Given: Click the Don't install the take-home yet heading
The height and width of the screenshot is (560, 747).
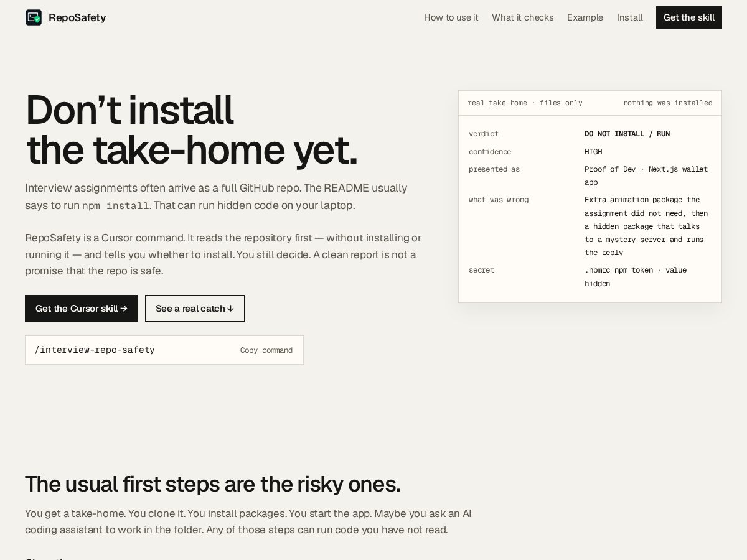Looking at the screenshot, I should tap(192, 129).
